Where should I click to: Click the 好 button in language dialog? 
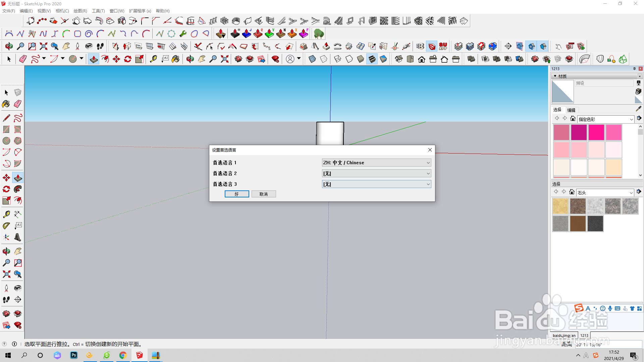click(237, 194)
